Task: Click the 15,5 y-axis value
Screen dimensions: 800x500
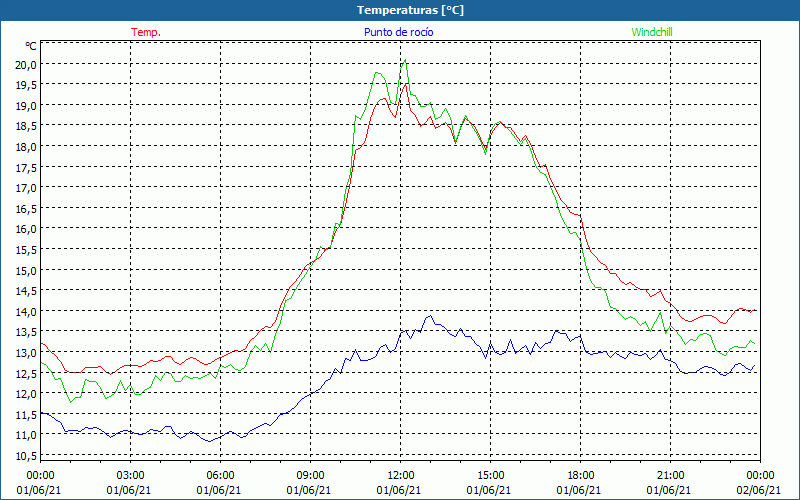Action: click(27, 249)
